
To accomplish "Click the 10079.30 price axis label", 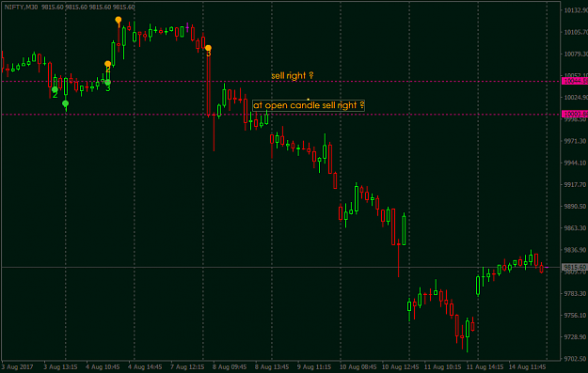I will click(576, 54).
